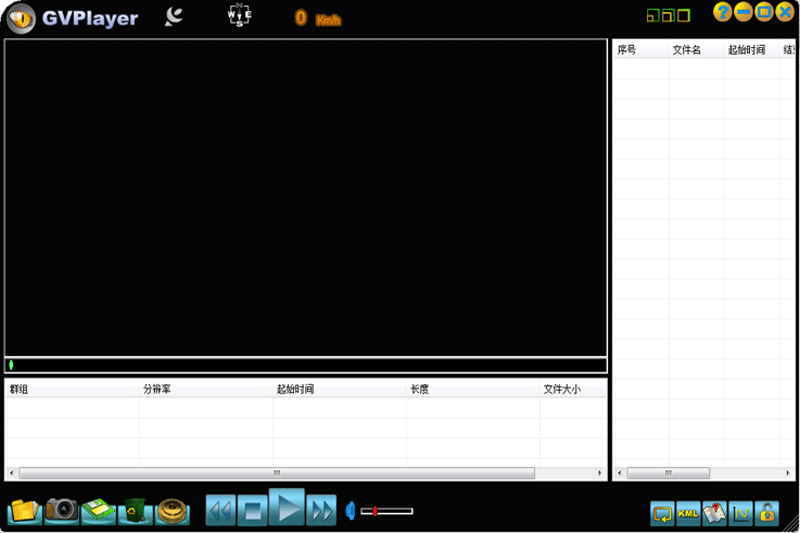
Task: Click the 0 Km/h speed readout
Action: tap(317, 19)
